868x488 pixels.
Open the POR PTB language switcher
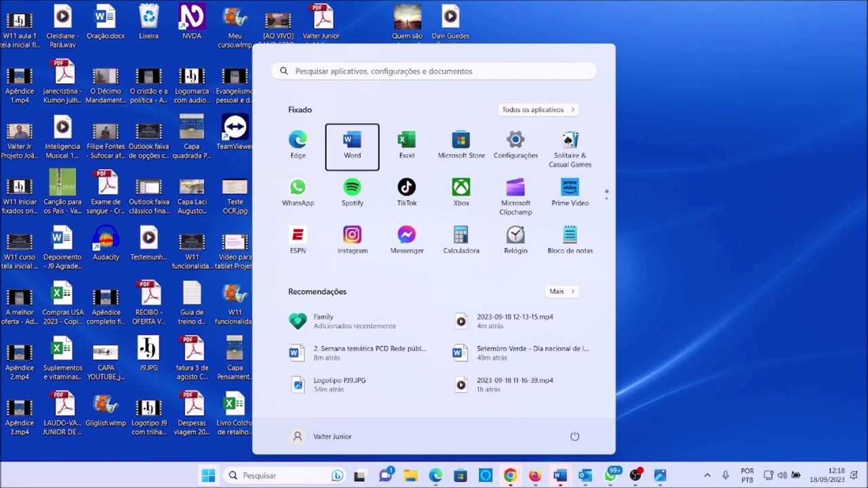tap(747, 475)
